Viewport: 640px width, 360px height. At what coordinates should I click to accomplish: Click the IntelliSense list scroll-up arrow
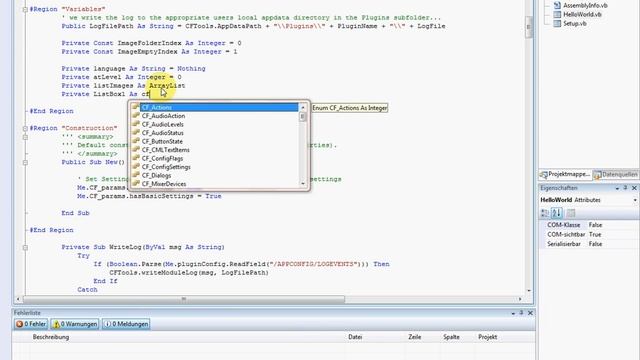[303, 107]
